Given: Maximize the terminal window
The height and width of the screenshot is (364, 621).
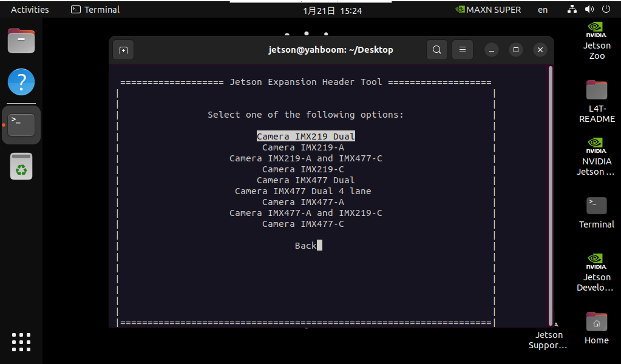Looking at the screenshot, I should pos(515,50).
